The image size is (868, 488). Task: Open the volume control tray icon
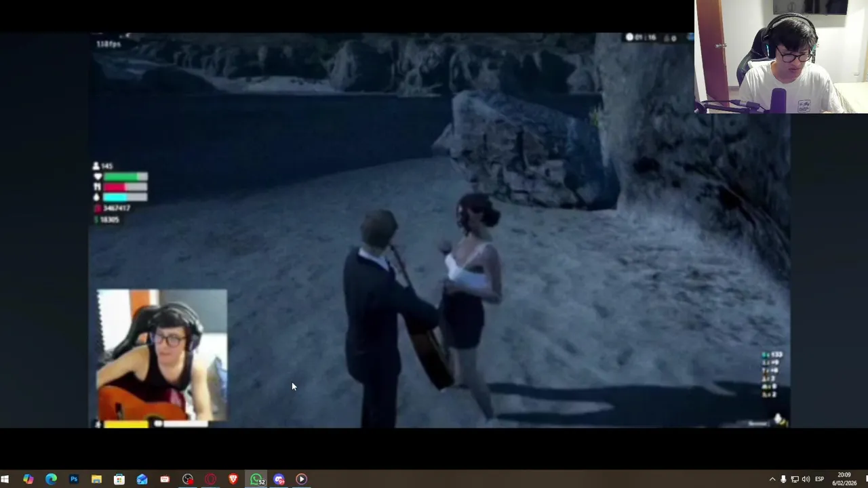(806, 479)
